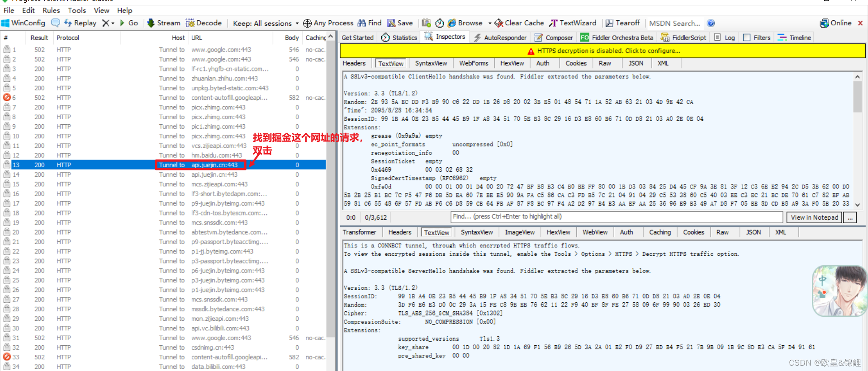Screen dimensions: 868x371
Task: Open Find with binoculars icon
Action: (370, 23)
